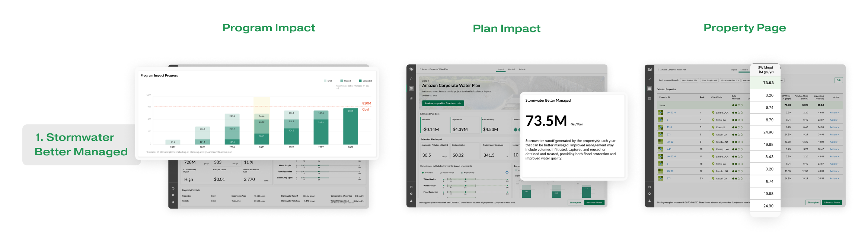Click Review properties & refine costs button
The height and width of the screenshot is (235, 868).
click(443, 103)
